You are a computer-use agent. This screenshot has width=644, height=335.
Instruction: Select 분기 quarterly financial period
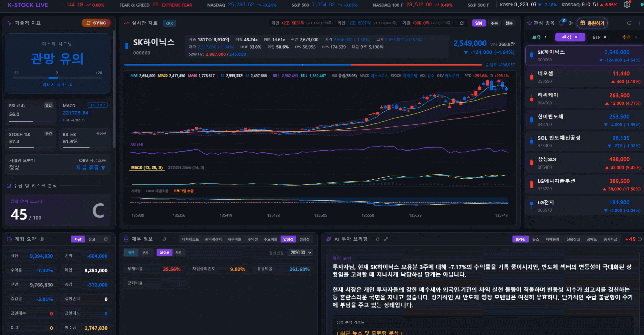coord(145,253)
